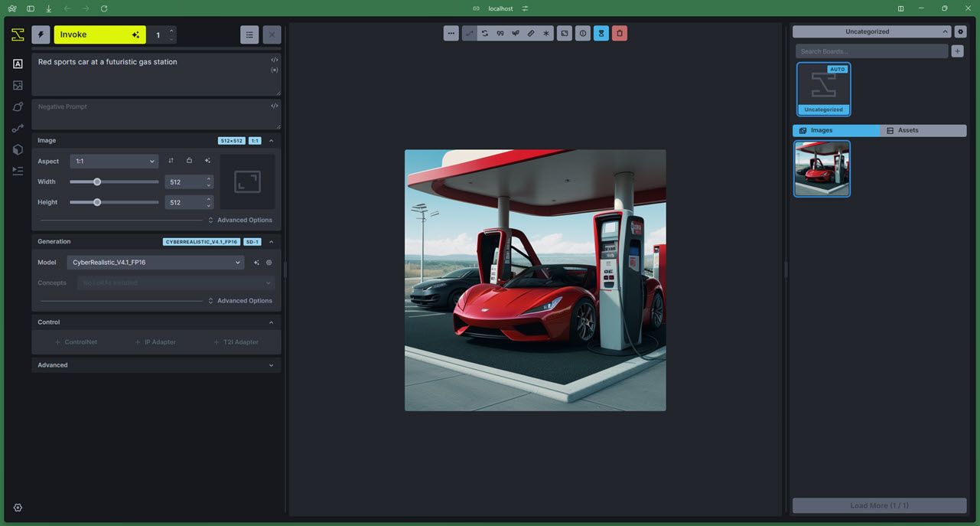Click the use seed asterisk icon
The height and width of the screenshot is (526, 980).
pyautogui.click(x=545, y=33)
